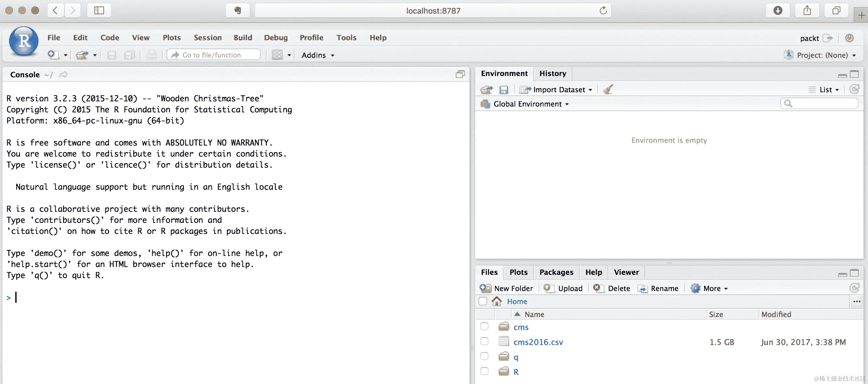This screenshot has height=384, width=868.
Task: Switch to the Packages tab
Action: point(556,272)
